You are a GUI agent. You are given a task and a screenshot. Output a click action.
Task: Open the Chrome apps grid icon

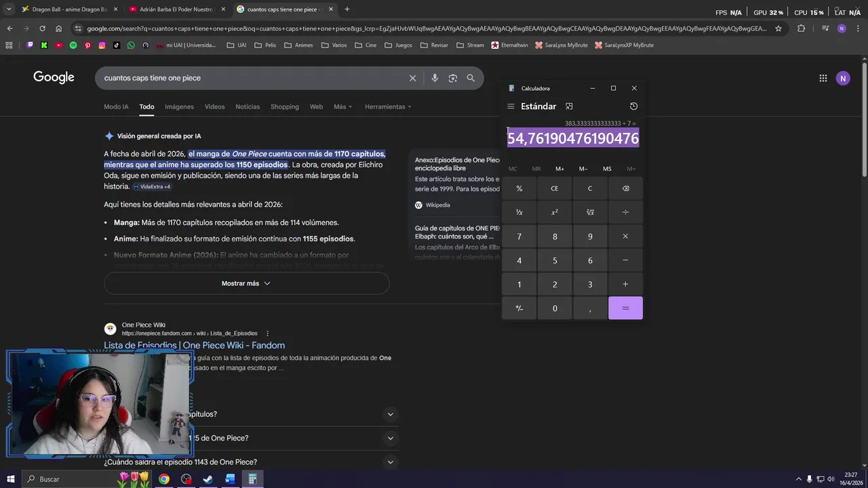tap(9, 45)
